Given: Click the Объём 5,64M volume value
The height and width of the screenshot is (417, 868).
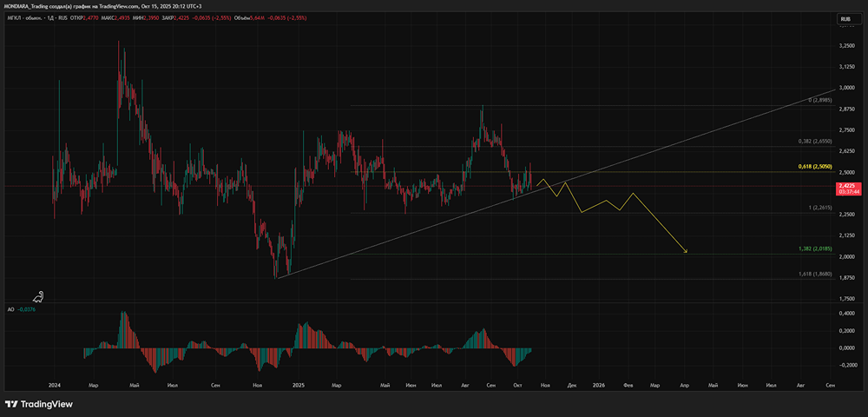Looking at the screenshot, I should tap(249, 18).
